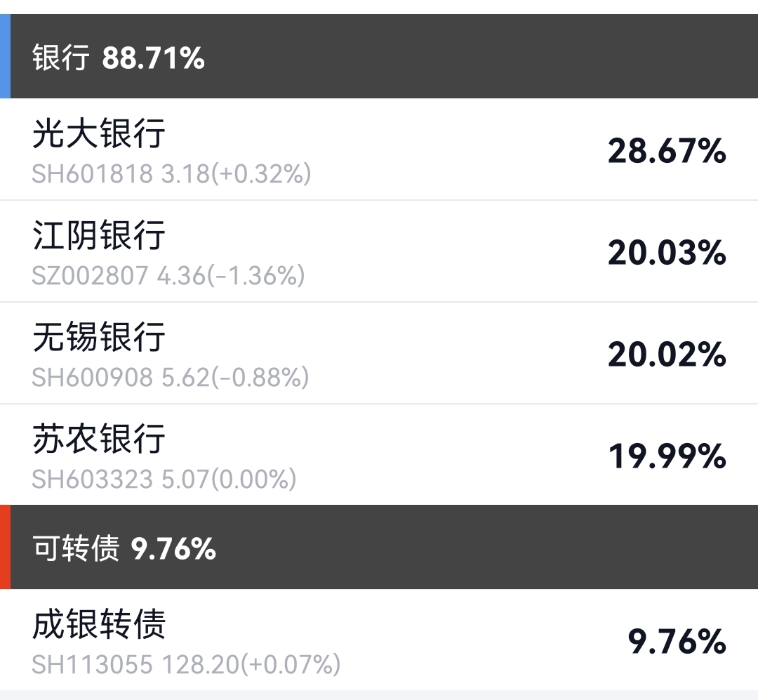Select the 20.02% position weight
The height and width of the screenshot is (700, 758).
click(x=666, y=355)
